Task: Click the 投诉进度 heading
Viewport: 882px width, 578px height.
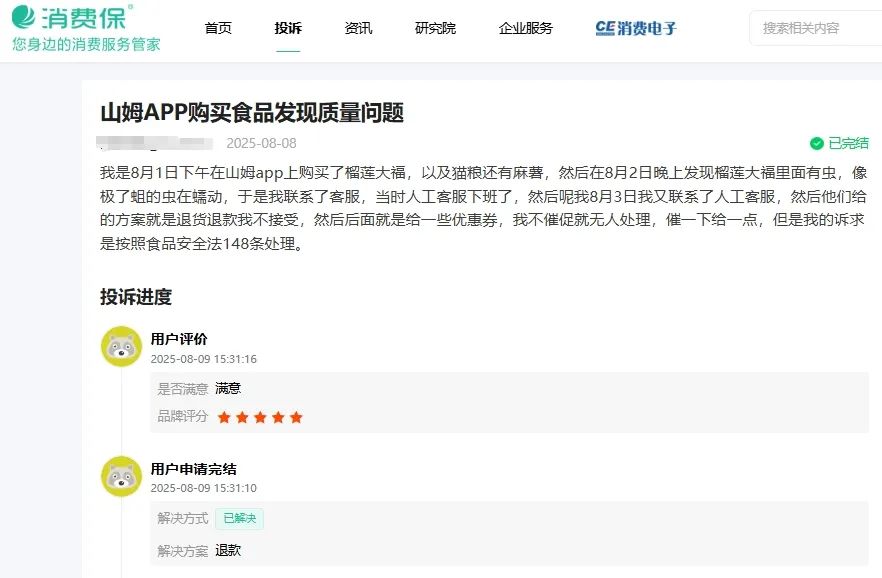Action: point(136,297)
